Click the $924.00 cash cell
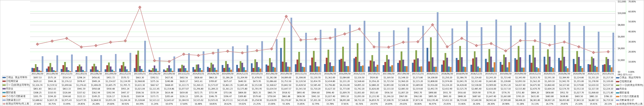644x106 pixels. (x=374, y=78)
